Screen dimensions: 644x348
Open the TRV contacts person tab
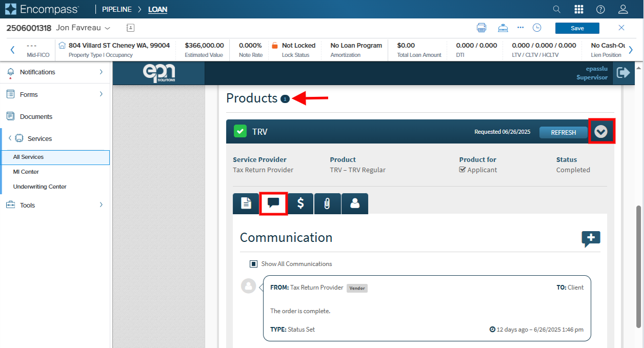(355, 203)
